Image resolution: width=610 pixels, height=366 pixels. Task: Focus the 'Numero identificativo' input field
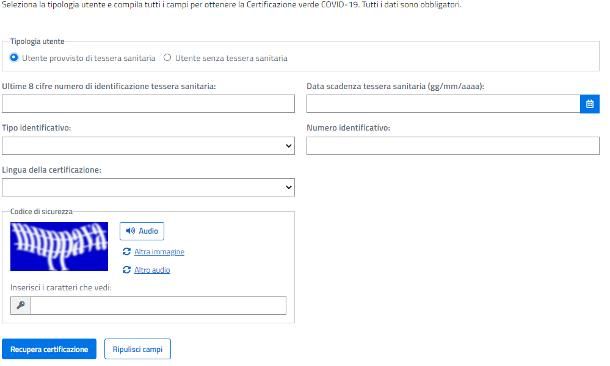coord(453,145)
